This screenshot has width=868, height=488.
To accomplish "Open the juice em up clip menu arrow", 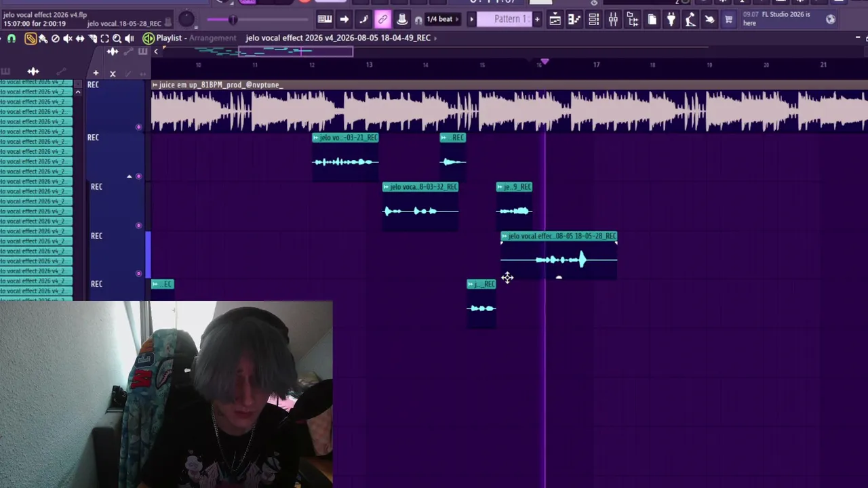I will pos(155,85).
